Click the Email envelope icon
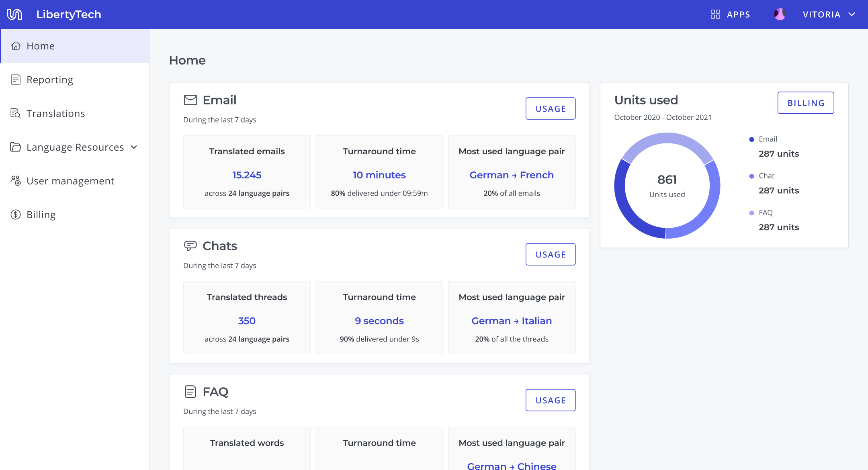868x470 pixels. [x=190, y=100]
